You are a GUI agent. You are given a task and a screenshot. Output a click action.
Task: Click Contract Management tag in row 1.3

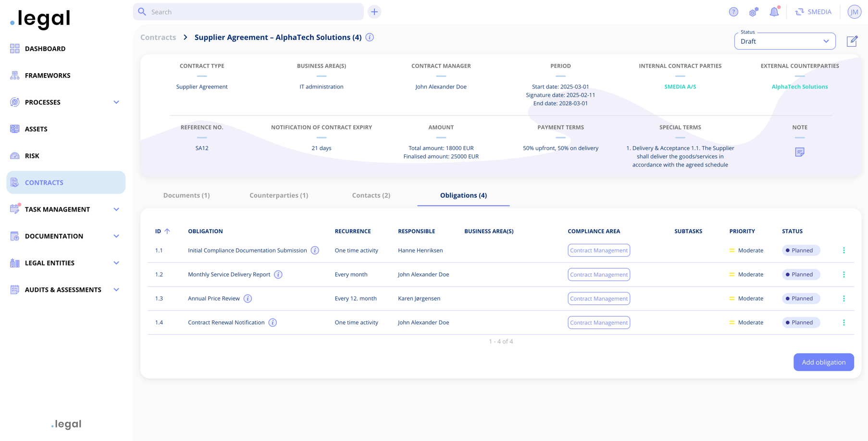[599, 299]
